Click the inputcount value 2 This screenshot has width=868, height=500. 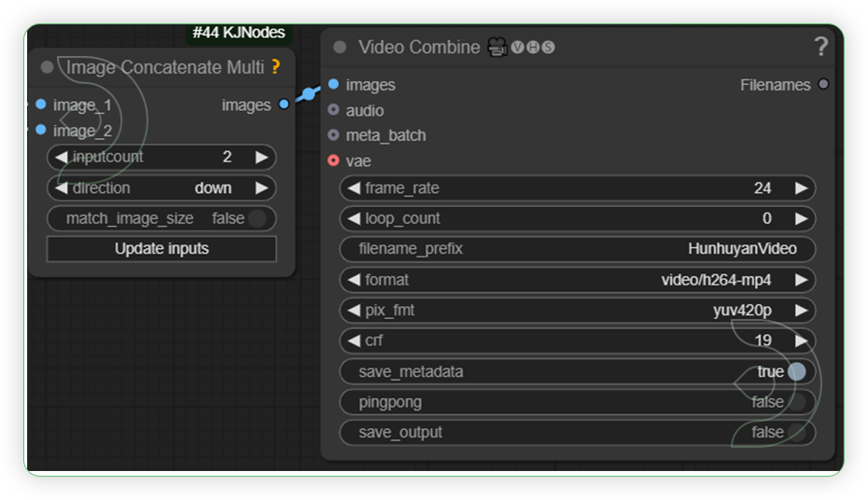point(227,157)
